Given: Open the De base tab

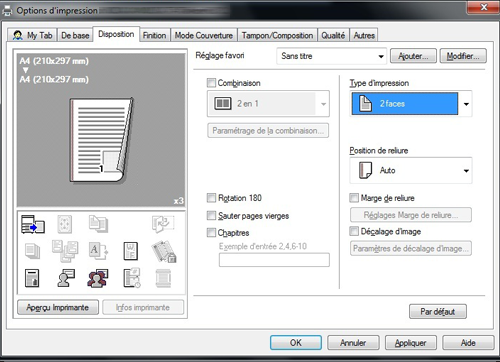Looking at the screenshot, I should tap(75, 35).
